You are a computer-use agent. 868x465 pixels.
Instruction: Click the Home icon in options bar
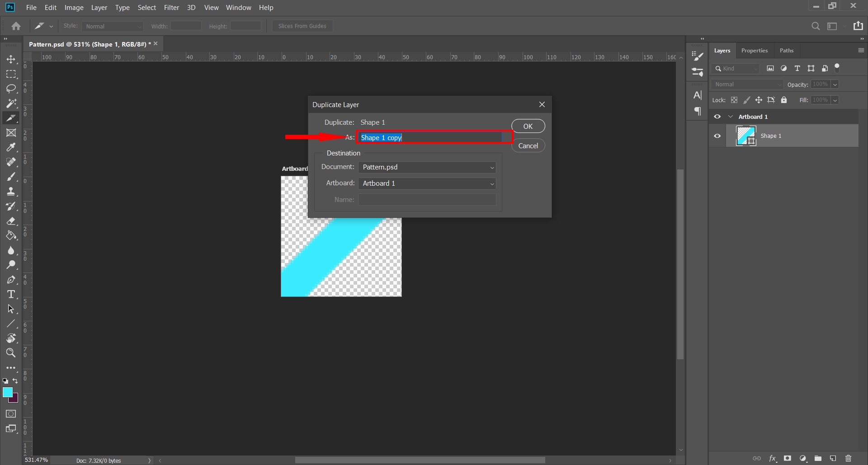point(16,26)
